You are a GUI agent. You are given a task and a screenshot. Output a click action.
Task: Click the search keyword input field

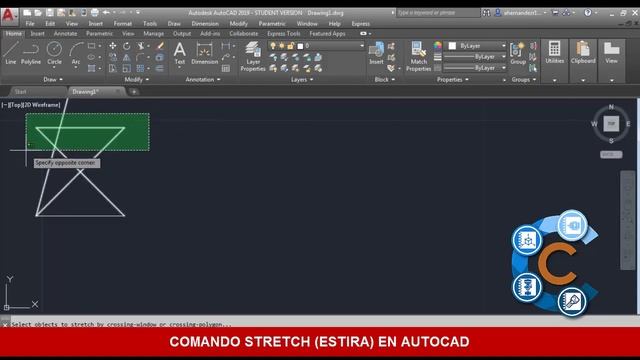[x=438, y=13]
